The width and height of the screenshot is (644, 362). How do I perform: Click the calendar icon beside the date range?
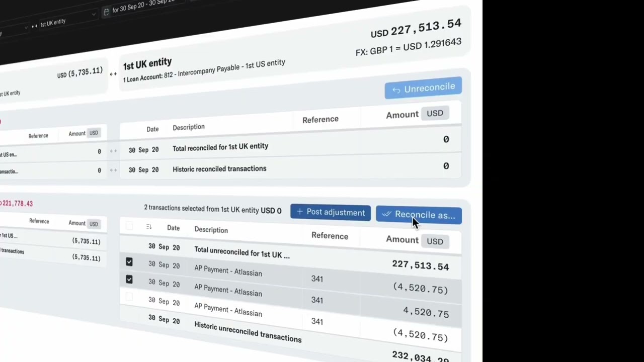tap(106, 12)
